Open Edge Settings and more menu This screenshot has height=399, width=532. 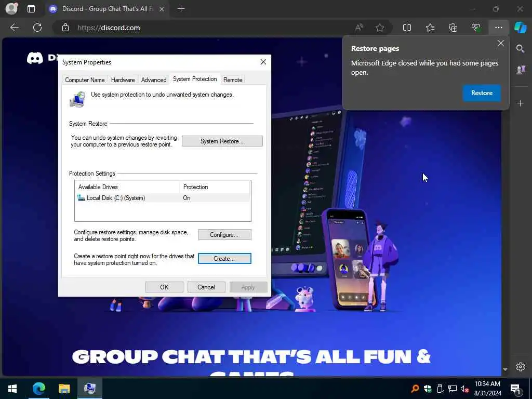(498, 28)
